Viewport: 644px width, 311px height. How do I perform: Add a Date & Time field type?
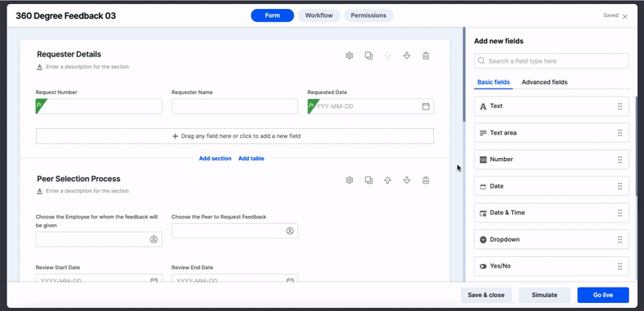[x=551, y=213]
